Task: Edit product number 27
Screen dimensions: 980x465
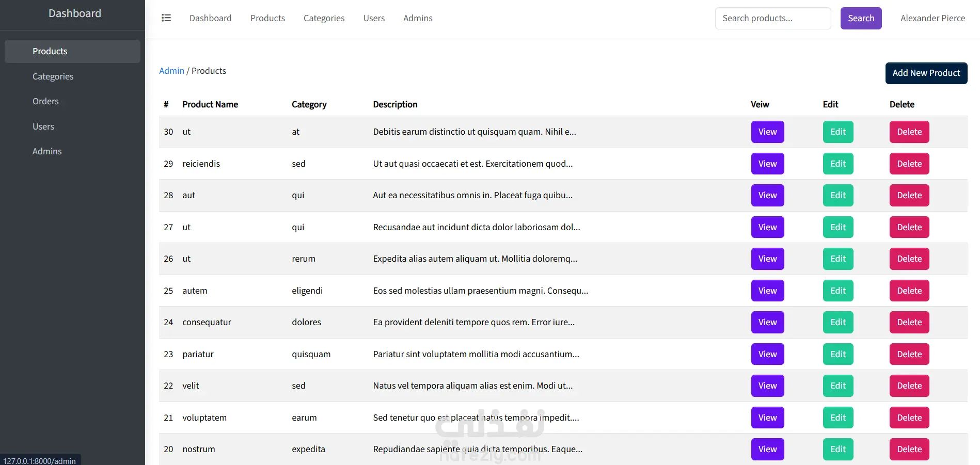Action: coord(838,227)
